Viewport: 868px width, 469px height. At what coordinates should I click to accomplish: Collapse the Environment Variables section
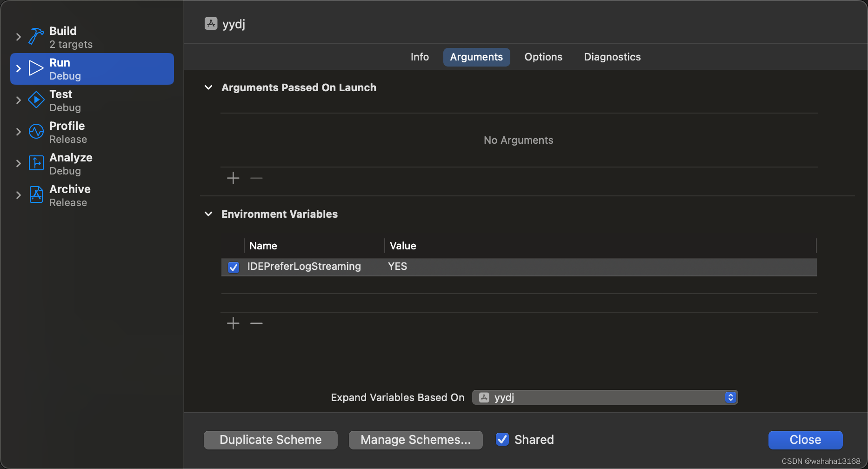(208, 214)
